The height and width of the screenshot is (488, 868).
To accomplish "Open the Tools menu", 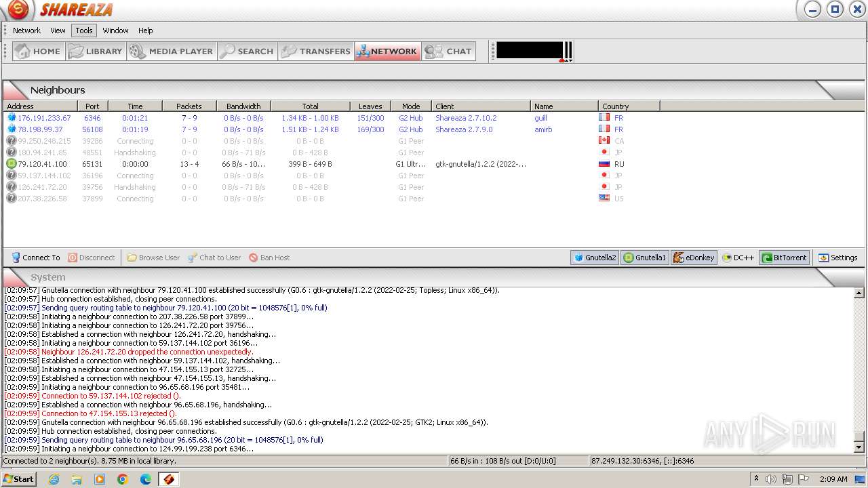I will click(84, 30).
